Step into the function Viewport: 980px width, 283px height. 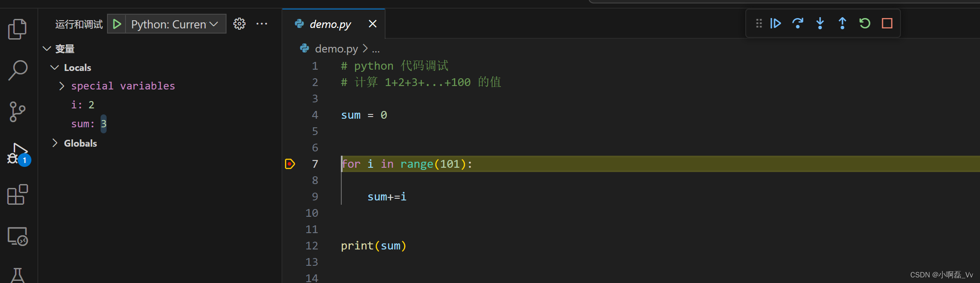click(820, 23)
